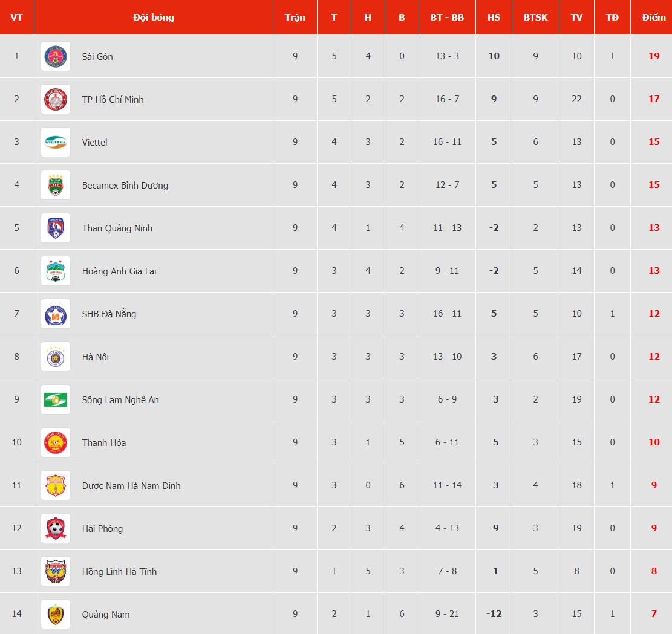This screenshot has width=672, height=634.
Task: Select Sài Gòn's 19 points value
Action: point(654,56)
